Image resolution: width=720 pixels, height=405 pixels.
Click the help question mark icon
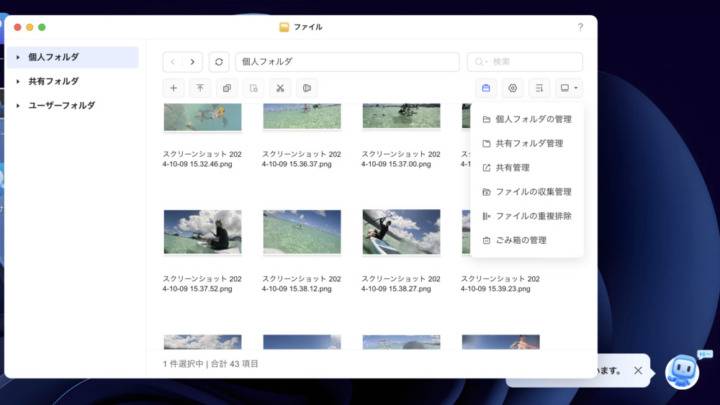tap(580, 27)
